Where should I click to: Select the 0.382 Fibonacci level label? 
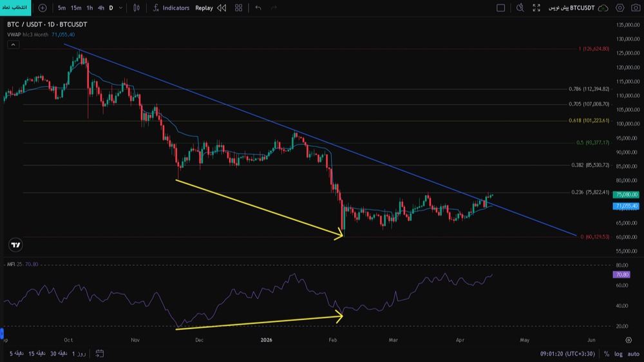[x=590, y=165]
